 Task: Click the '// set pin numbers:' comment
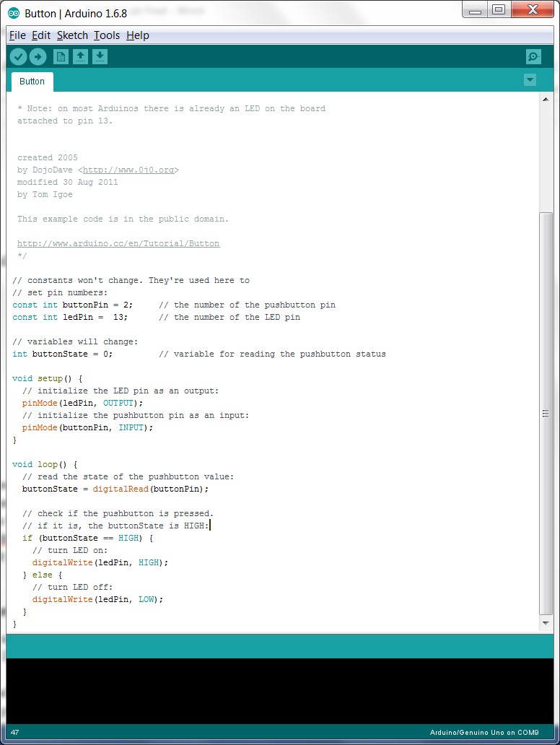60,292
